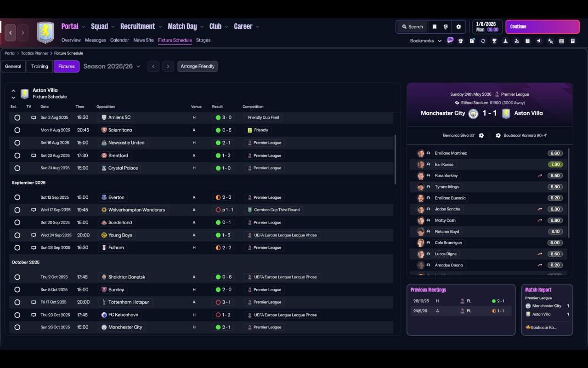The height and width of the screenshot is (368, 588).
Task: Open the Newcastle United opposition link
Action: click(123, 143)
